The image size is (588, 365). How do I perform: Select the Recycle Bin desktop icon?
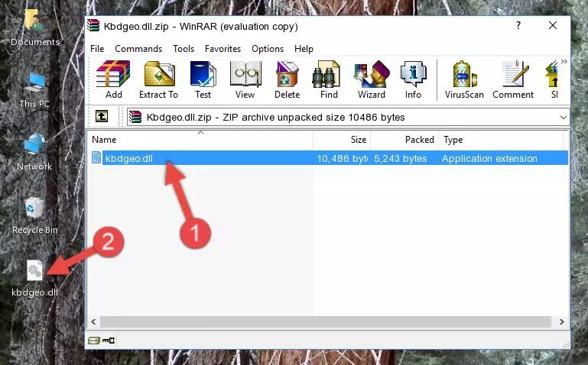(x=35, y=215)
